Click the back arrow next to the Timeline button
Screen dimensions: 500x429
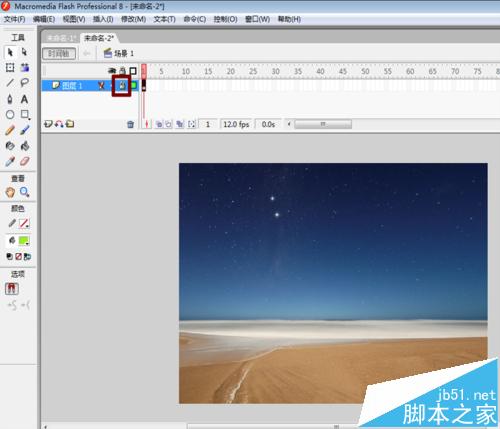[x=87, y=53]
